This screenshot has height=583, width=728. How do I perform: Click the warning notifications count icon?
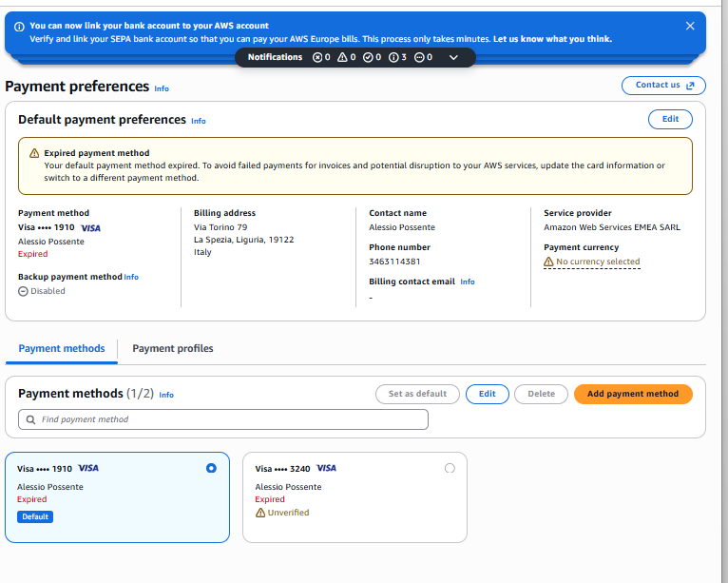point(343,57)
